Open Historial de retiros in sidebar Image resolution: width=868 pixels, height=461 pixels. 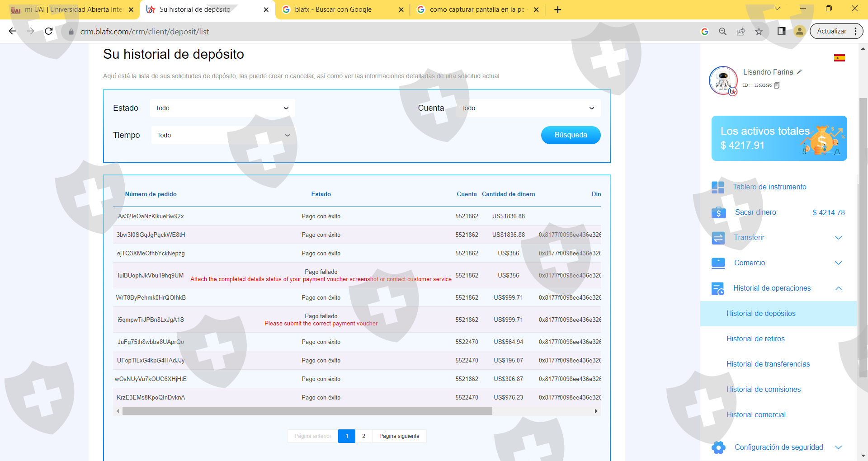(755, 339)
